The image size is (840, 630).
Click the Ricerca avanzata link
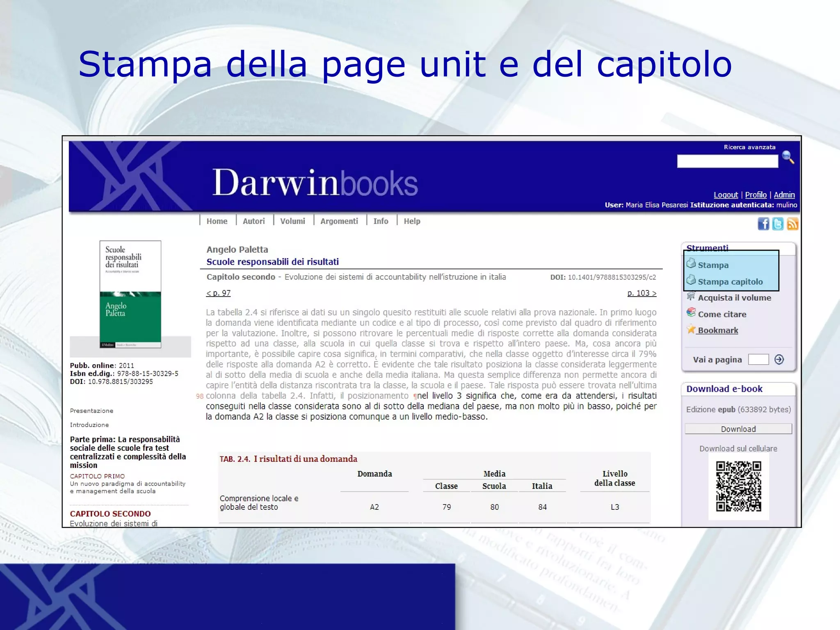point(749,147)
